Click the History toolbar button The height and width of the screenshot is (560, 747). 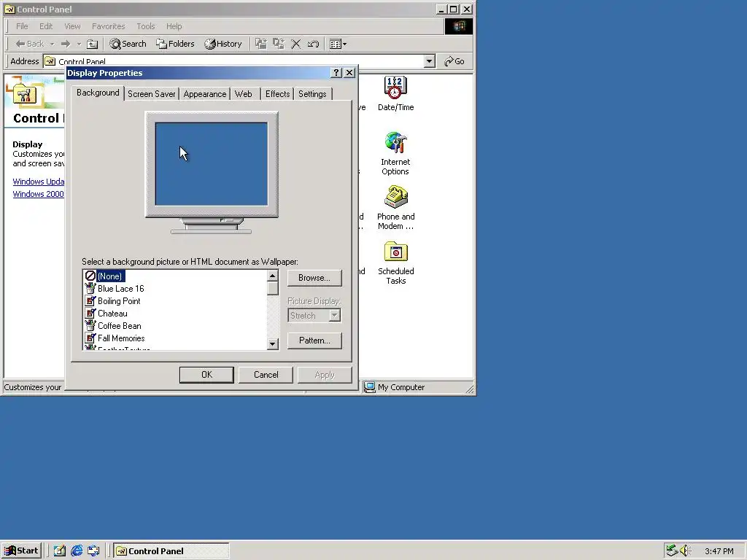(223, 44)
